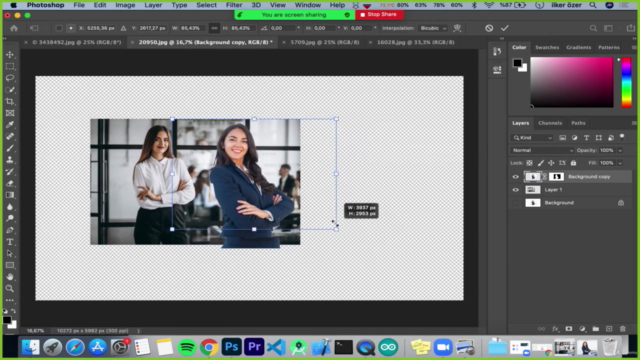Pick a color in the color field
640x360 pixels.
tap(572, 82)
